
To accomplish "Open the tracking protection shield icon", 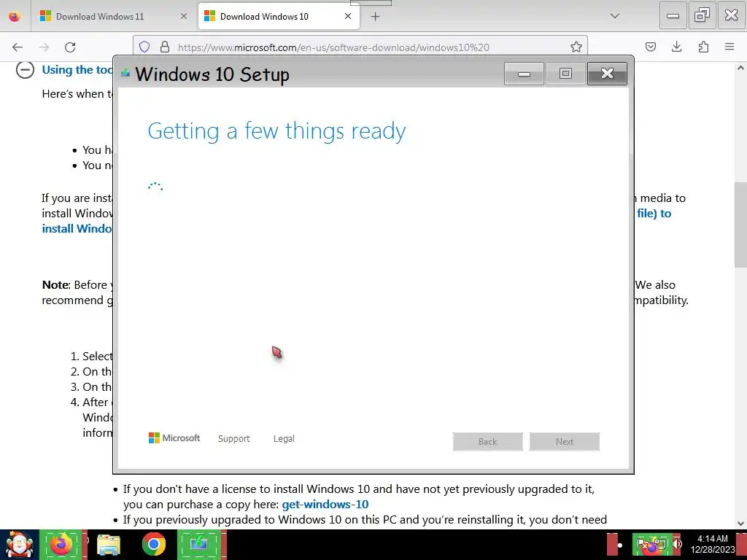I will pyautogui.click(x=144, y=47).
